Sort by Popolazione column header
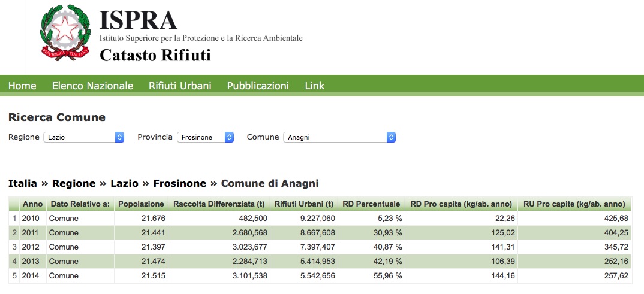This screenshot has width=644, height=294. coord(141,204)
